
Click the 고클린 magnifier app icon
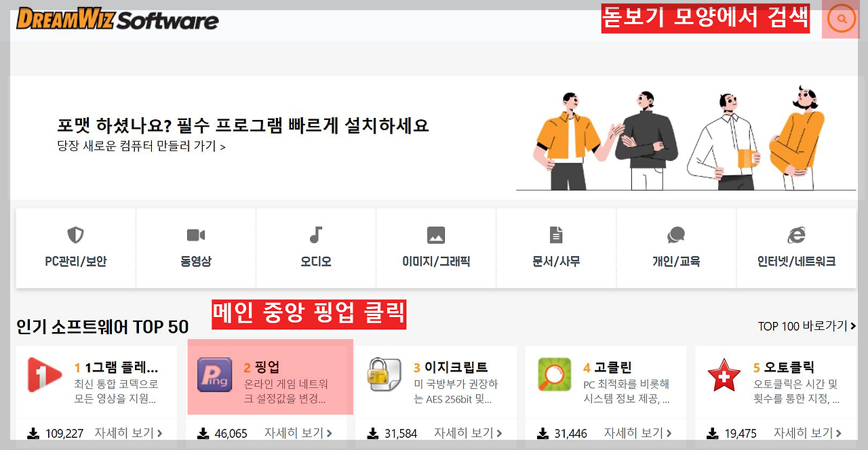tap(555, 375)
